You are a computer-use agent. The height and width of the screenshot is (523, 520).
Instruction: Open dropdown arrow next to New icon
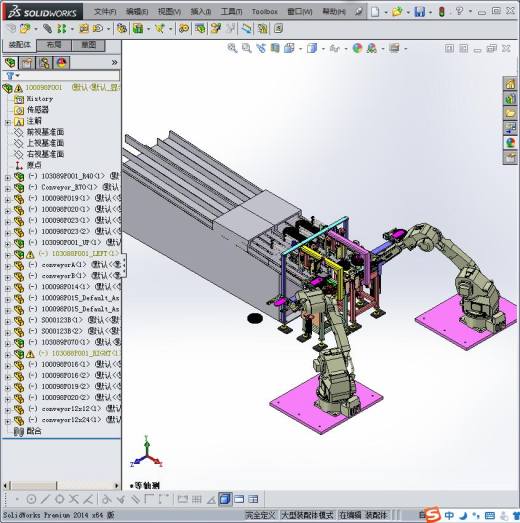[386, 12]
